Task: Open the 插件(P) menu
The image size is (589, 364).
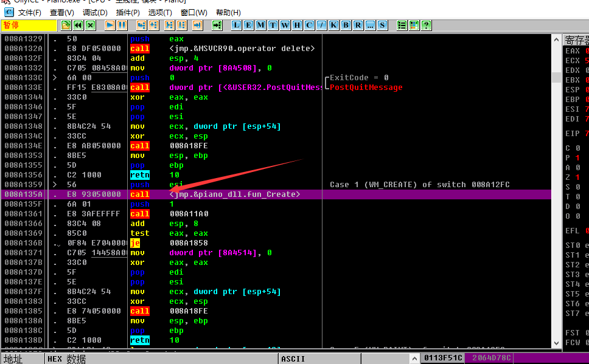Action: (128, 12)
